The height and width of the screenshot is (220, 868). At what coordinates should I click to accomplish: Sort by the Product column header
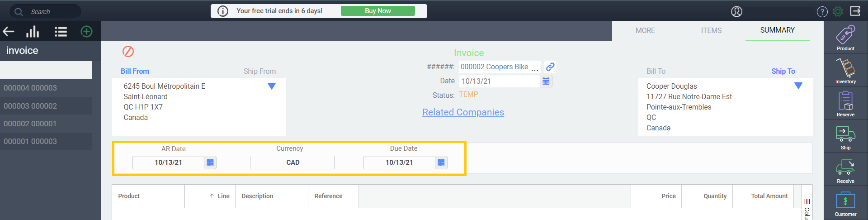pyautogui.click(x=148, y=196)
